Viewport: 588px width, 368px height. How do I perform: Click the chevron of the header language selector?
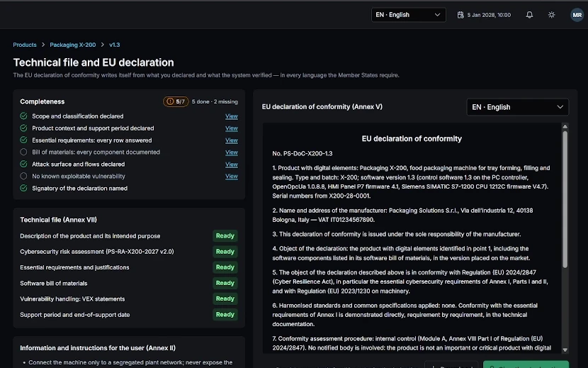(437, 15)
